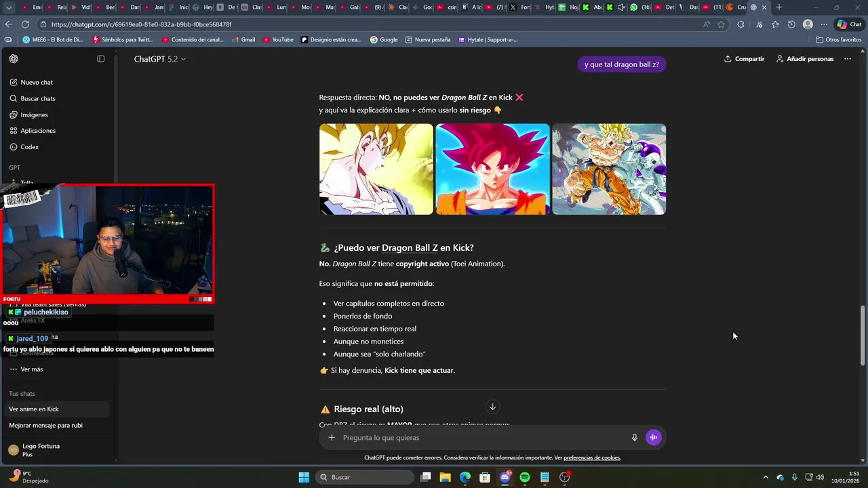Screen dimensions: 868x488
Task: Open taskbar weather widget
Action: (x=30, y=477)
